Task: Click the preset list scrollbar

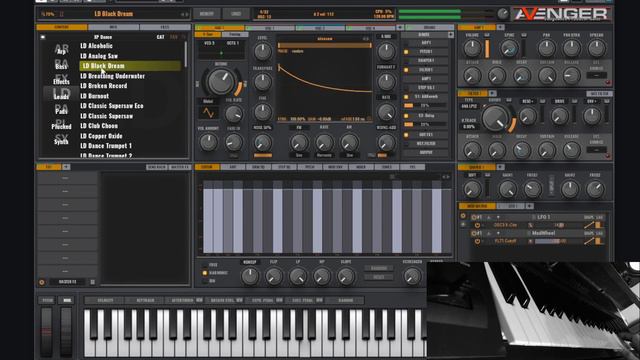Action: click(186, 54)
